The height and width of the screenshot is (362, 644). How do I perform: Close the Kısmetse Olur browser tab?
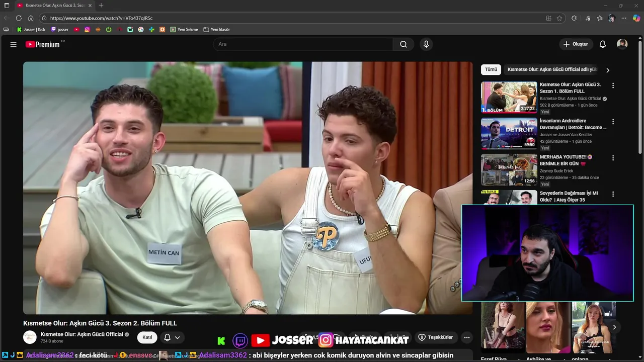tap(90, 6)
